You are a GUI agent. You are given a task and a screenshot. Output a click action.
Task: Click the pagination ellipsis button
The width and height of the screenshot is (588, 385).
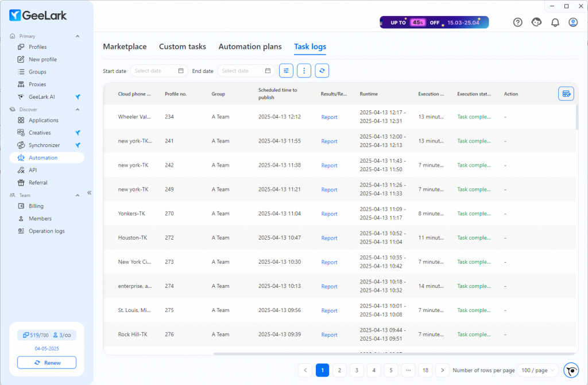coord(408,371)
